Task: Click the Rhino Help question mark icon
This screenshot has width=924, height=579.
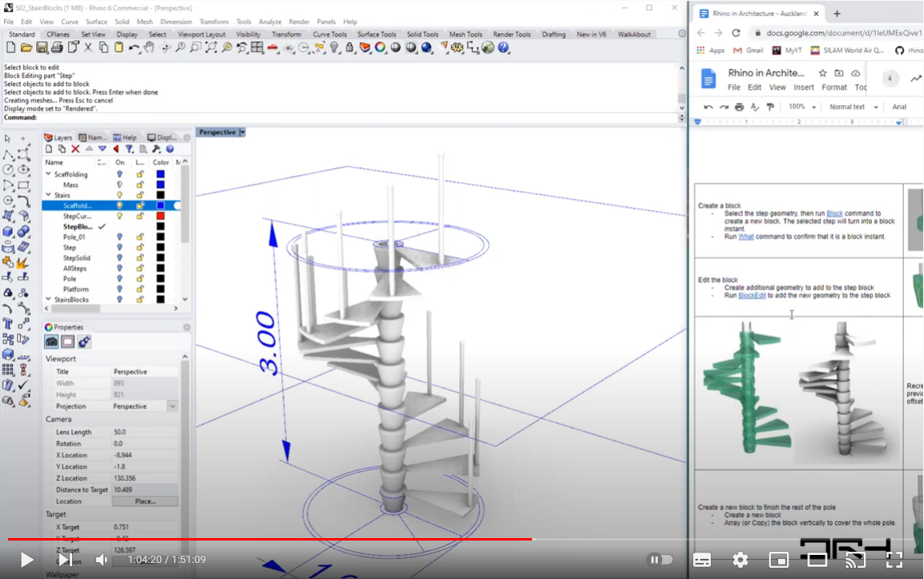Action: (503, 48)
